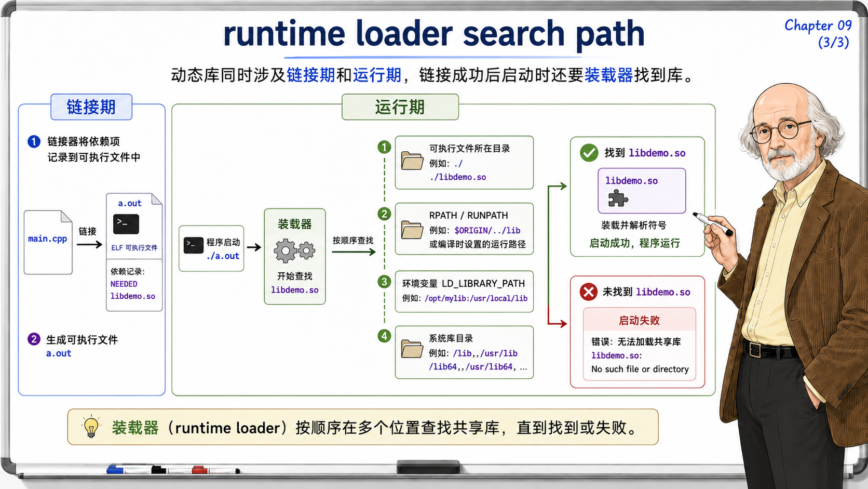Click the "按顺序查找" label
The width and height of the screenshot is (868, 489).
point(353,241)
